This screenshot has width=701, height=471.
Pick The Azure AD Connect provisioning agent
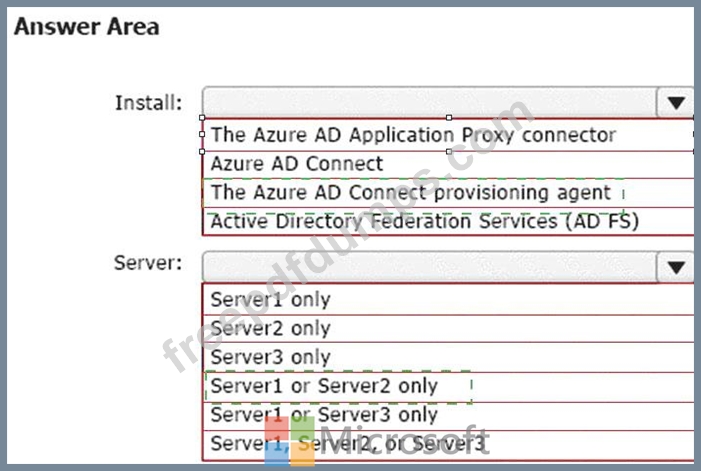point(410,192)
